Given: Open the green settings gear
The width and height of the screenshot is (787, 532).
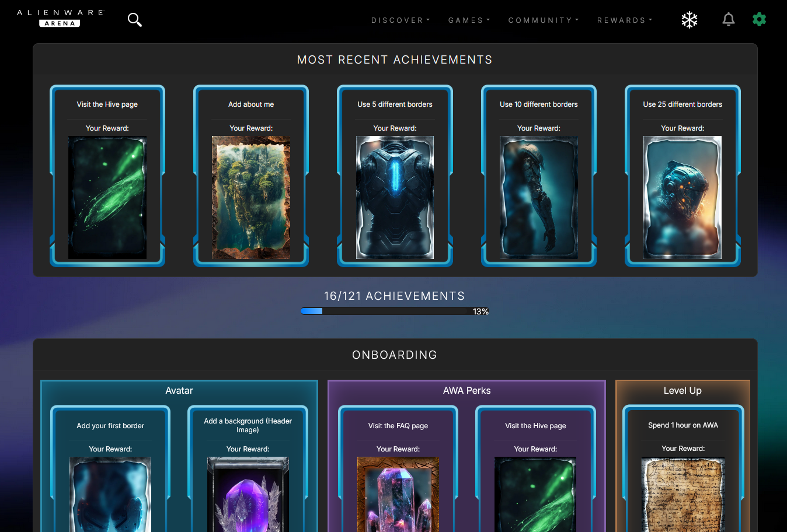Looking at the screenshot, I should (x=759, y=19).
